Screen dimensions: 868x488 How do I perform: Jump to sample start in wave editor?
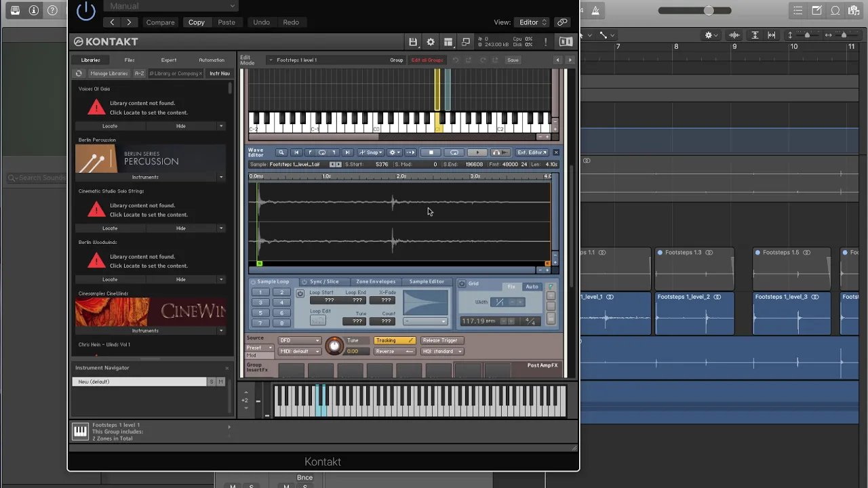[x=296, y=152]
